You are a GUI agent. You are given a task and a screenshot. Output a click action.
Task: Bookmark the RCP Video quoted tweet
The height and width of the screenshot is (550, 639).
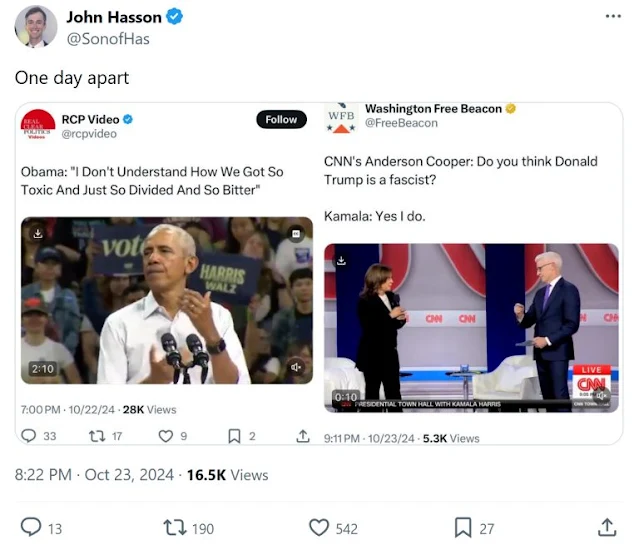(234, 436)
